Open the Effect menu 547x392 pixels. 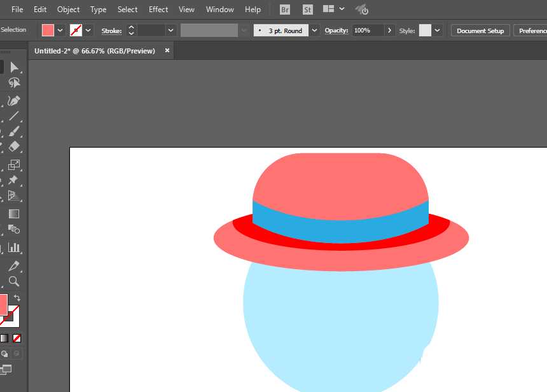[x=158, y=10]
